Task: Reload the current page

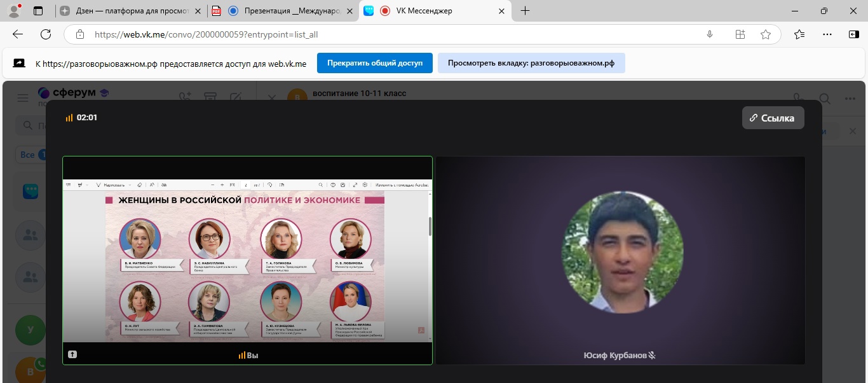Action: (x=46, y=34)
